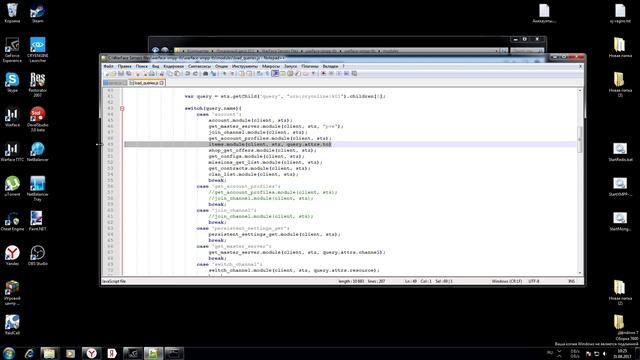
Task: Open the Правка menu
Action: click(124, 66)
